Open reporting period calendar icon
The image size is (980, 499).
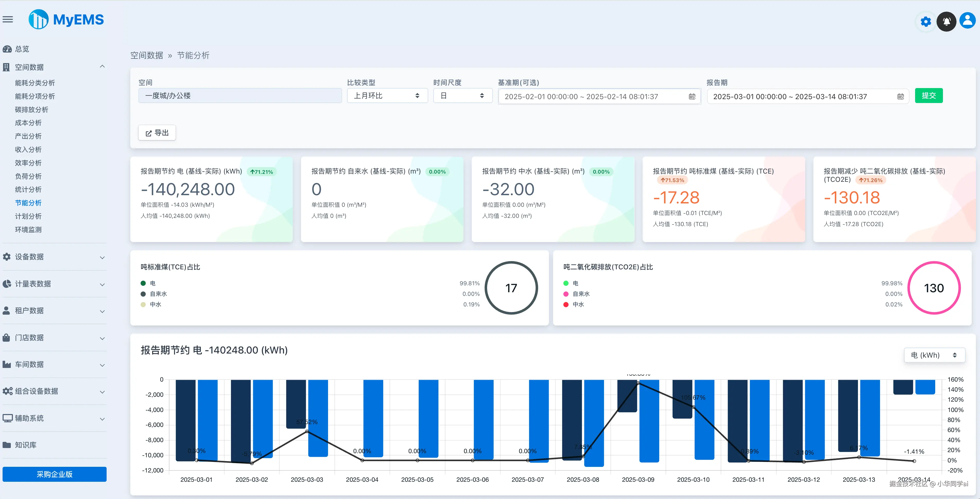[x=900, y=97]
